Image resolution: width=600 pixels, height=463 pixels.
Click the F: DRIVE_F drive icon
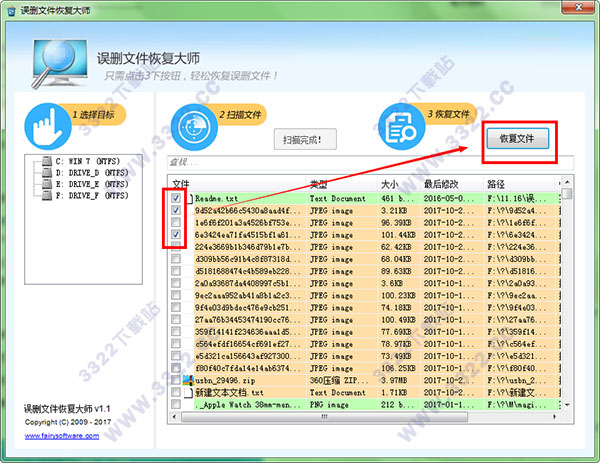47,195
